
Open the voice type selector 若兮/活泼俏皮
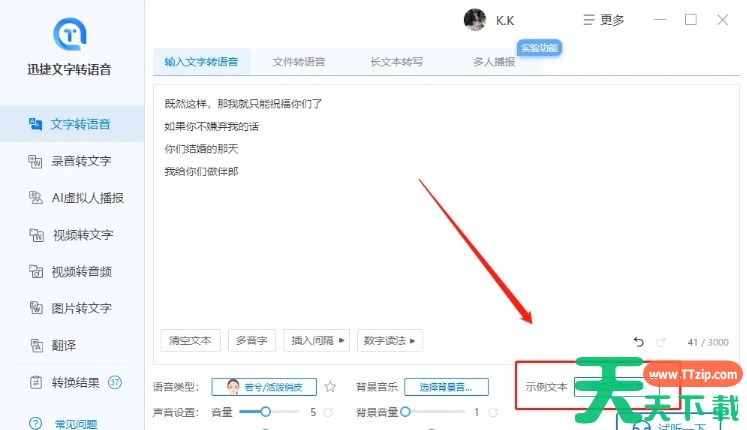point(270,387)
